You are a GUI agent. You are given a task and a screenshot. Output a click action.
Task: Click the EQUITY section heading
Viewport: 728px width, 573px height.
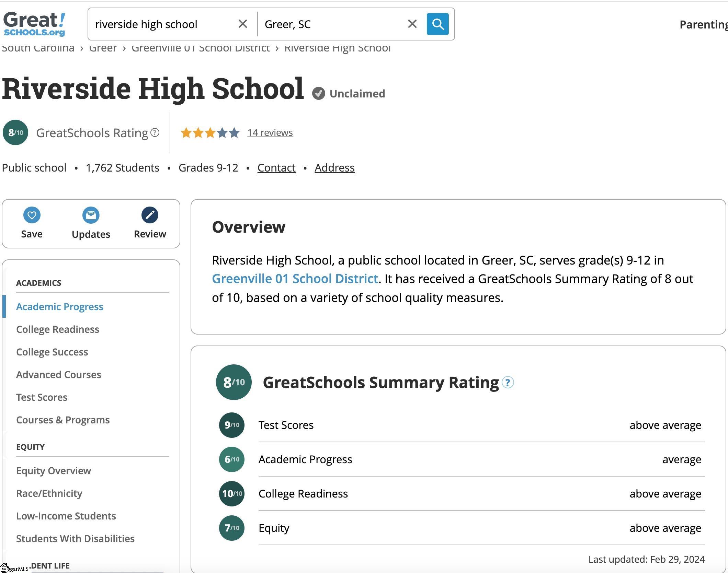pos(31,447)
